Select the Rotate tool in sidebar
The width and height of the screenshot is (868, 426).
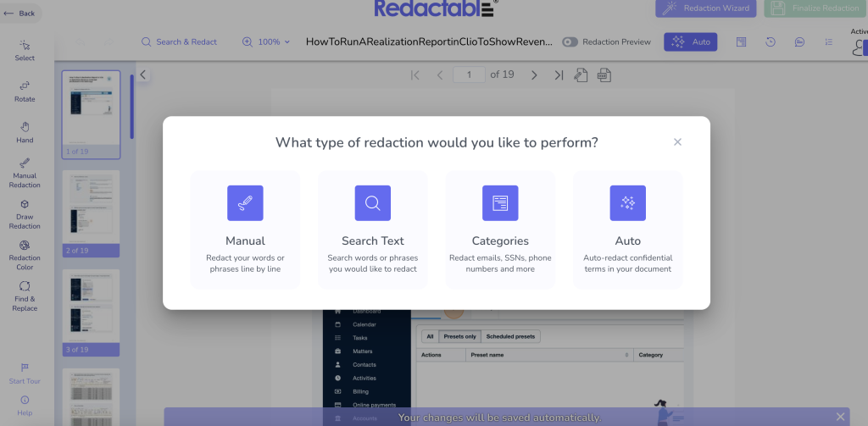click(25, 91)
